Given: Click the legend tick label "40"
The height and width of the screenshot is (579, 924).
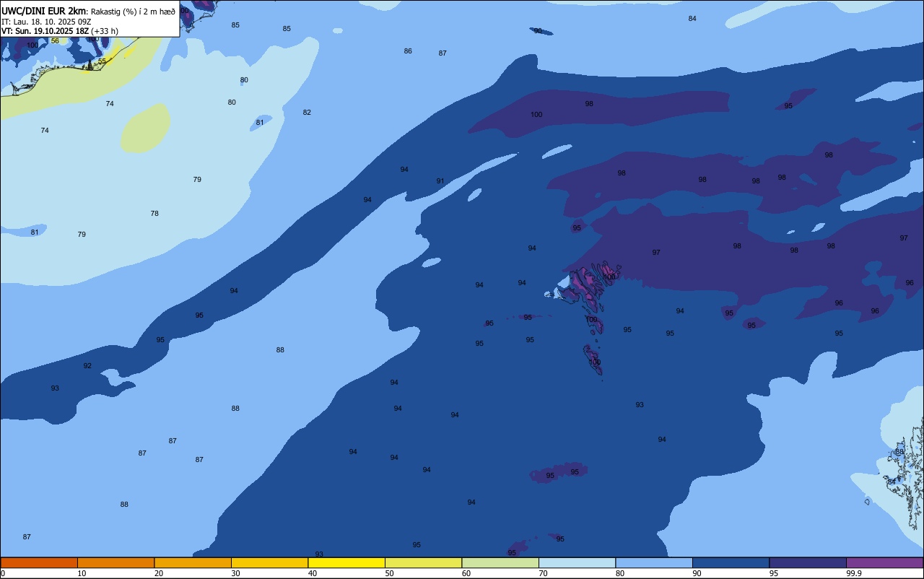Looking at the screenshot, I should tap(313, 573).
